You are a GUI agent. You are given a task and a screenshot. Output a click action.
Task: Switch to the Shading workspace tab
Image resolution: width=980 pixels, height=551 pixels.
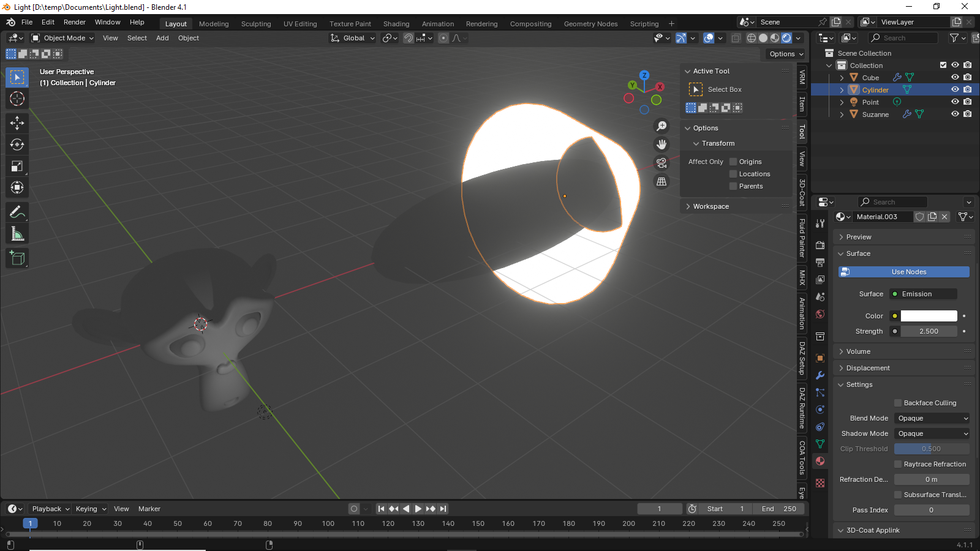(396, 24)
